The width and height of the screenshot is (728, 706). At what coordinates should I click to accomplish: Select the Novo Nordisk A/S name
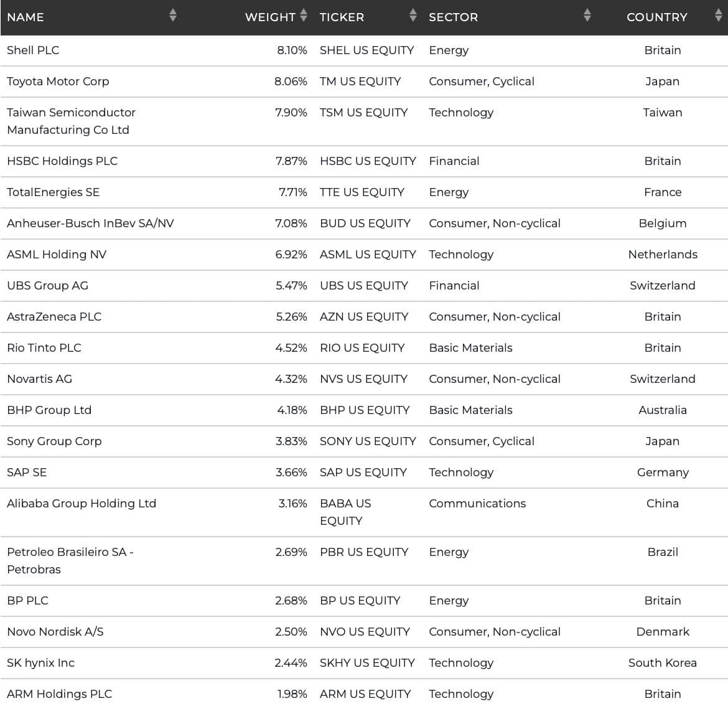click(x=55, y=632)
